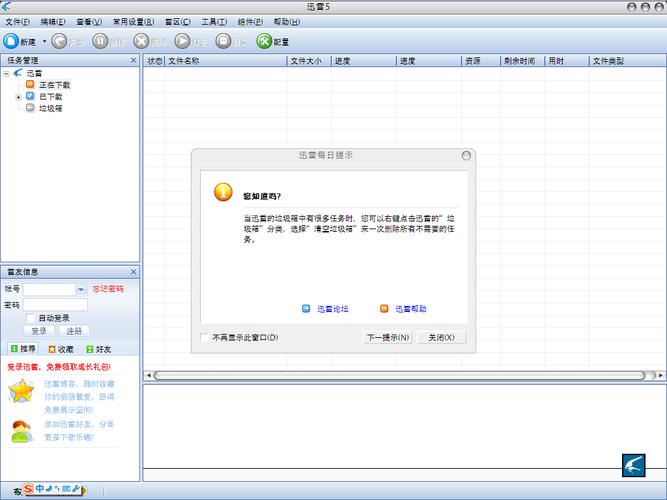Viewport: 667px width, 500px height.
Task: Switch to the 好友 tab
Action: click(98, 349)
